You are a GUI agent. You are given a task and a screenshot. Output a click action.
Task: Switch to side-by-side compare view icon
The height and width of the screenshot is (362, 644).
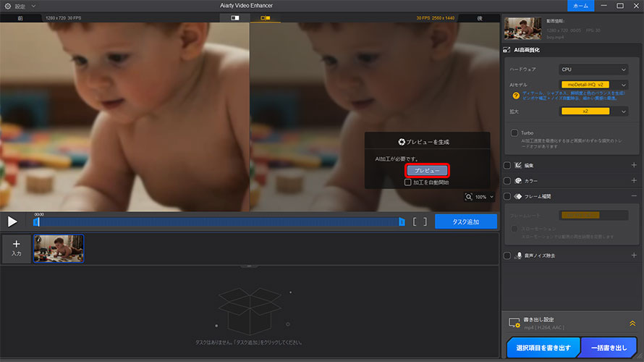pos(265,17)
